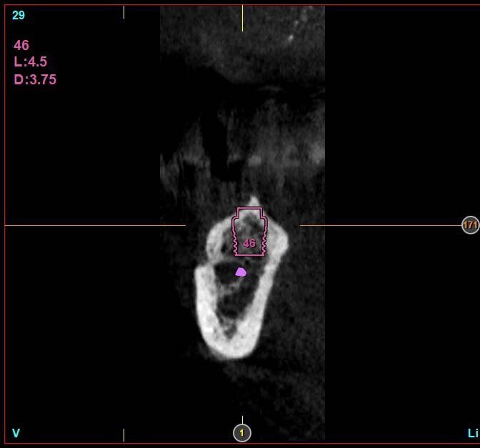Click the implant length L:4.5 value
Viewport: 480px width, 448px height.
[x=30, y=62]
